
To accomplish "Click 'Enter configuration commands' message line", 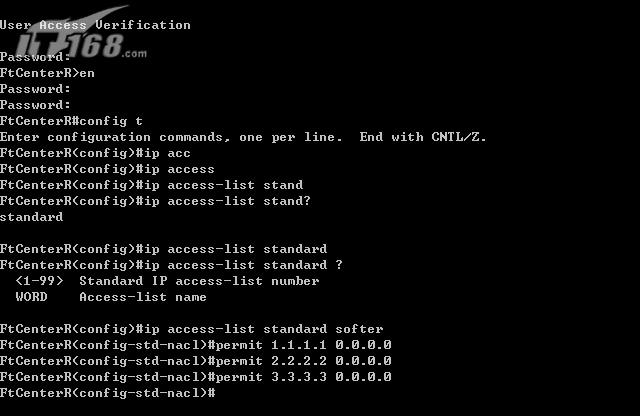I will (x=243, y=137).
